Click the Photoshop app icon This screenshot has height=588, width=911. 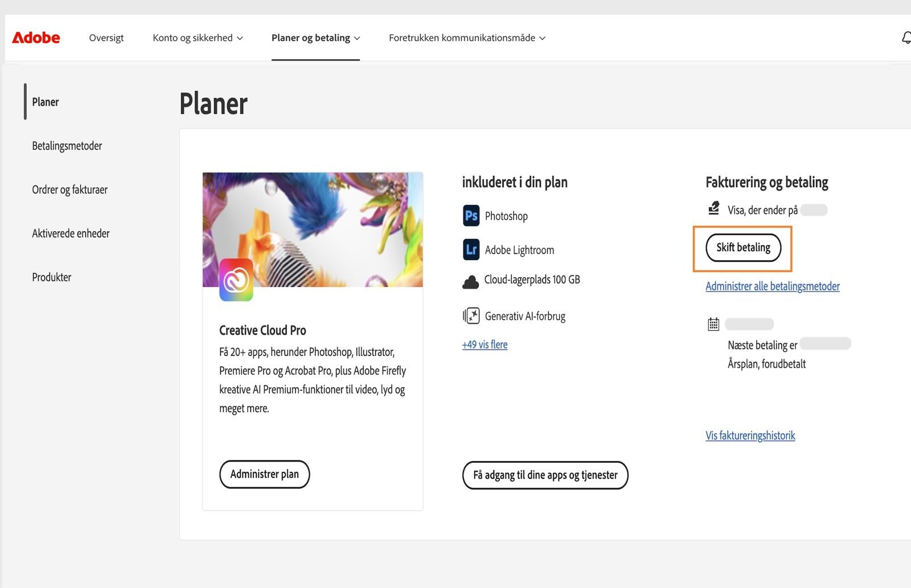pos(471,216)
